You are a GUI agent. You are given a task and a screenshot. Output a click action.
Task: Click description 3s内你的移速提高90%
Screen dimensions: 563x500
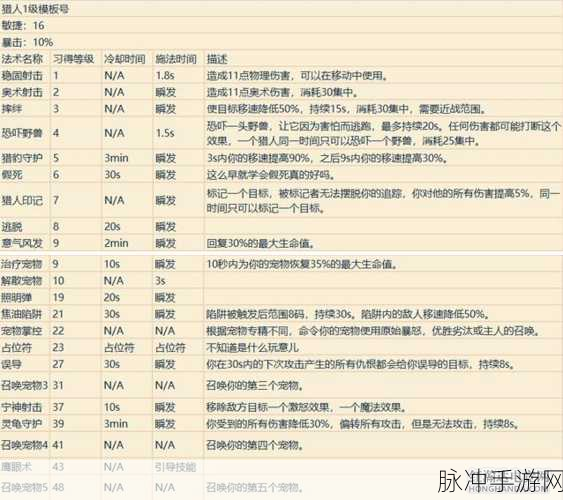tap(328, 158)
